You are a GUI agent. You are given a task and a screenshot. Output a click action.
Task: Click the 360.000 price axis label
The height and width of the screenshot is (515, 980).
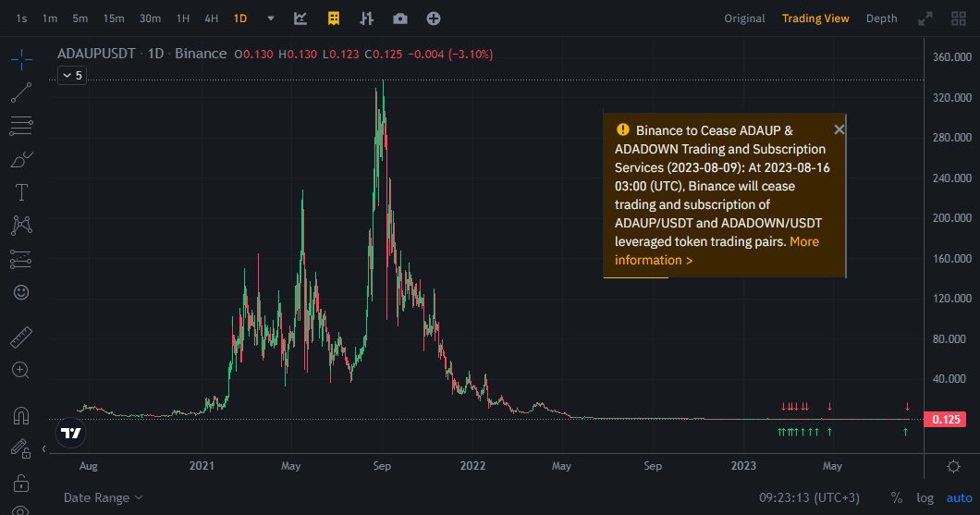(x=952, y=57)
